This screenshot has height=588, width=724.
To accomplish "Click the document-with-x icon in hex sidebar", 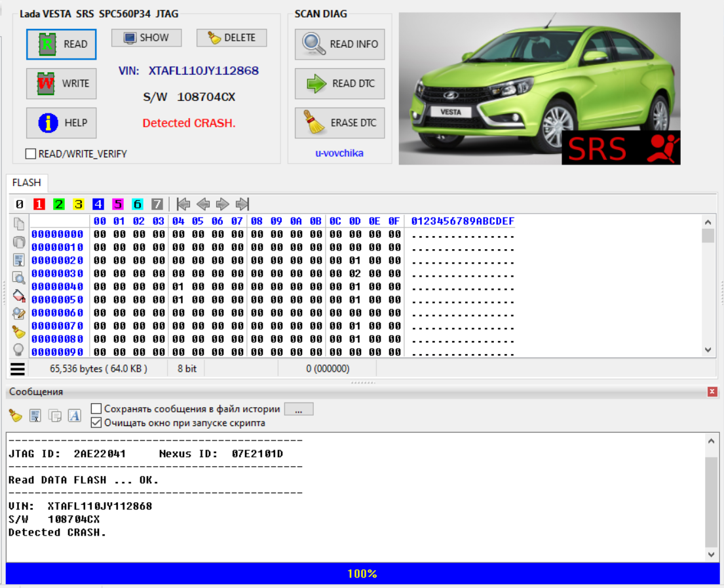I will pyautogui.click(x=18, y=260).
